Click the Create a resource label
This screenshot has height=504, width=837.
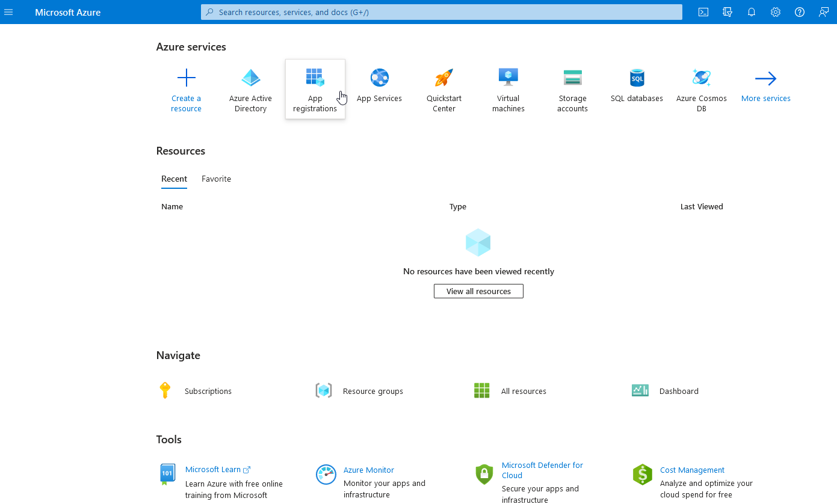[186, 103]
